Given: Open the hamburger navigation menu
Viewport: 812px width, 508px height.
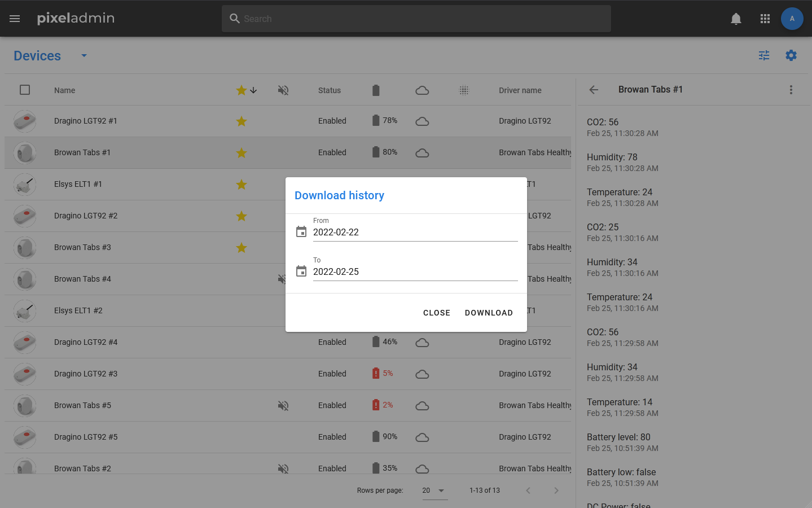Looking at the screenshot, I should (x=15, y=19).
